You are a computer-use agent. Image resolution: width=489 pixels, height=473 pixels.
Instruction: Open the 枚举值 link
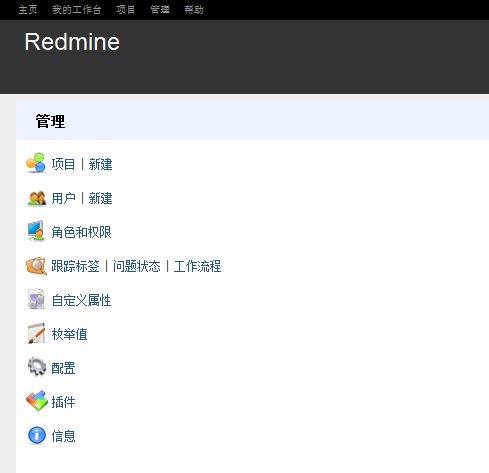point(69,334)
